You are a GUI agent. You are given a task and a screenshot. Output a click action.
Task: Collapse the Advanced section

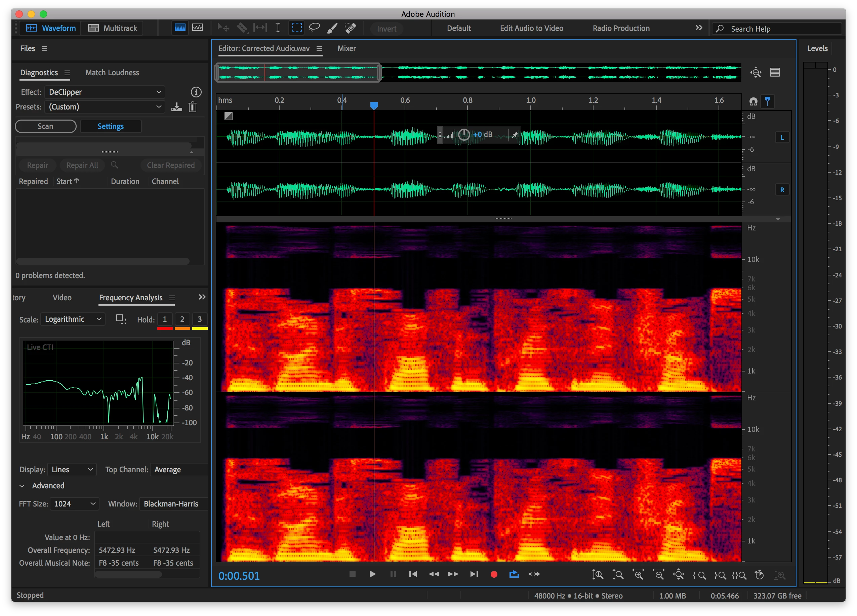[x=22, y=486]
